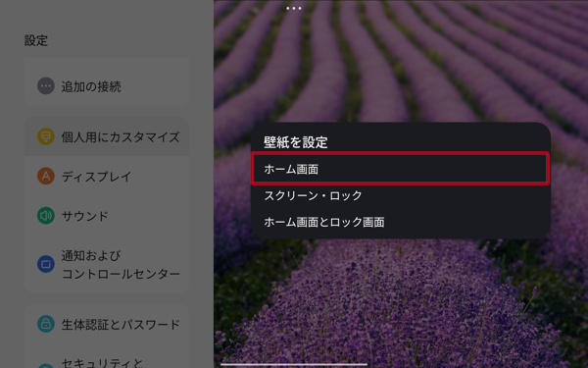This screenshot has height=368, width=588.
Task: Click the orange ディスプレイ icon
Action: click(46, 176)
